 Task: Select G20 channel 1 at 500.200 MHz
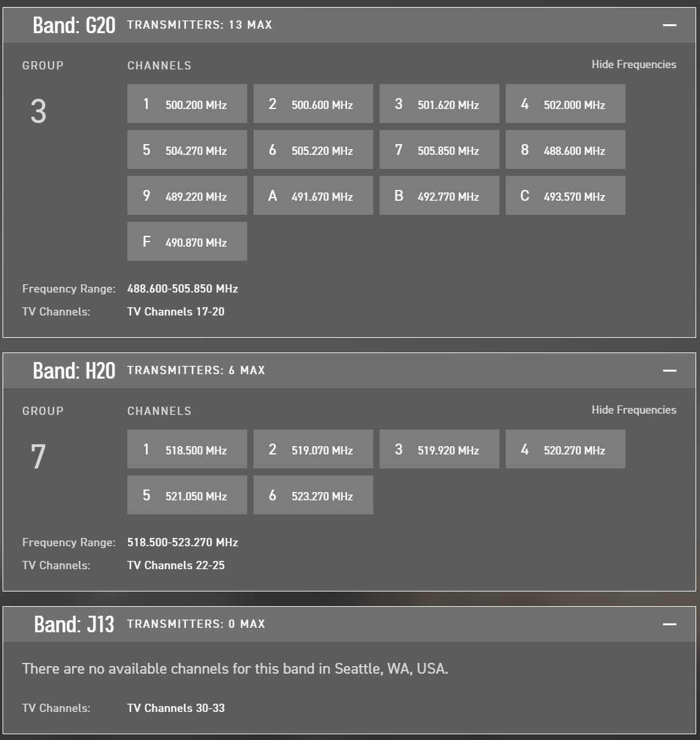(187, 104)
